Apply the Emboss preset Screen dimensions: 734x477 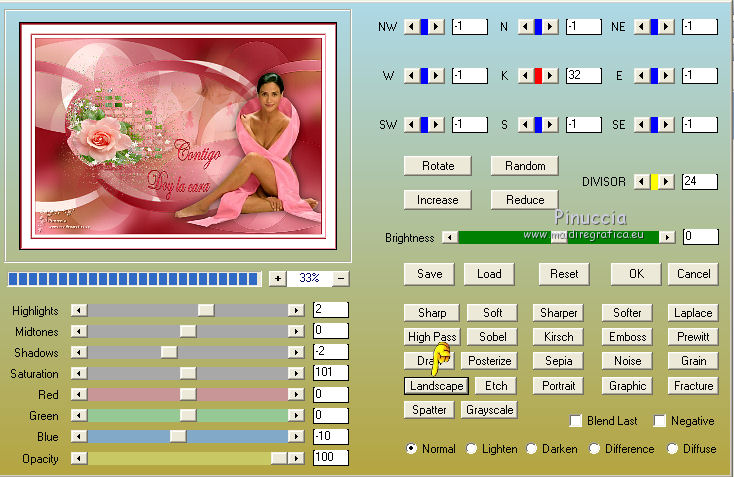(627, 337)
